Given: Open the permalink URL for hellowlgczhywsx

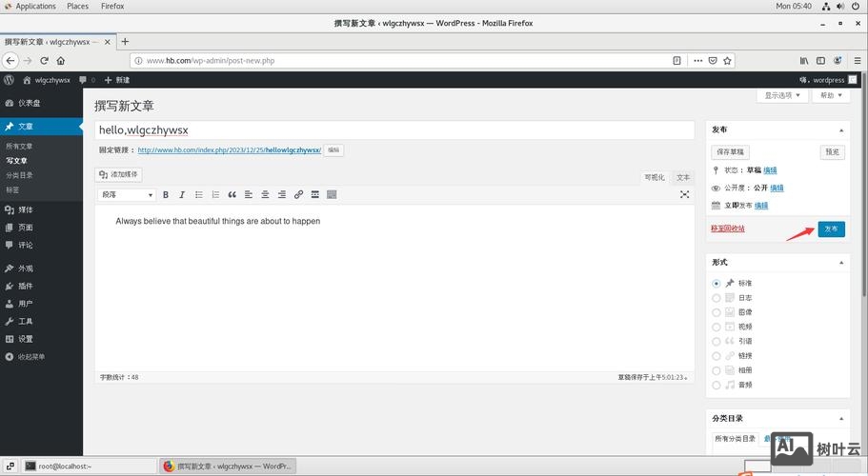Looking at the screenshot, I should [x=230, y=149].
